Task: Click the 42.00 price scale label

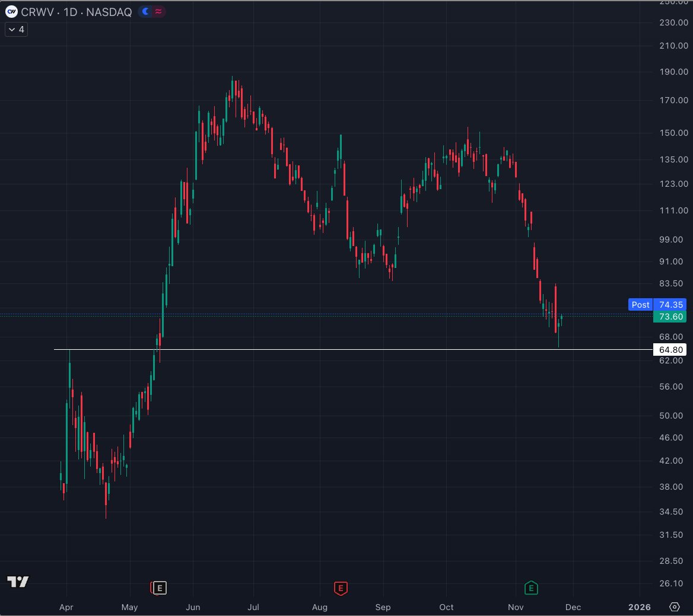Action: point(671,461)
